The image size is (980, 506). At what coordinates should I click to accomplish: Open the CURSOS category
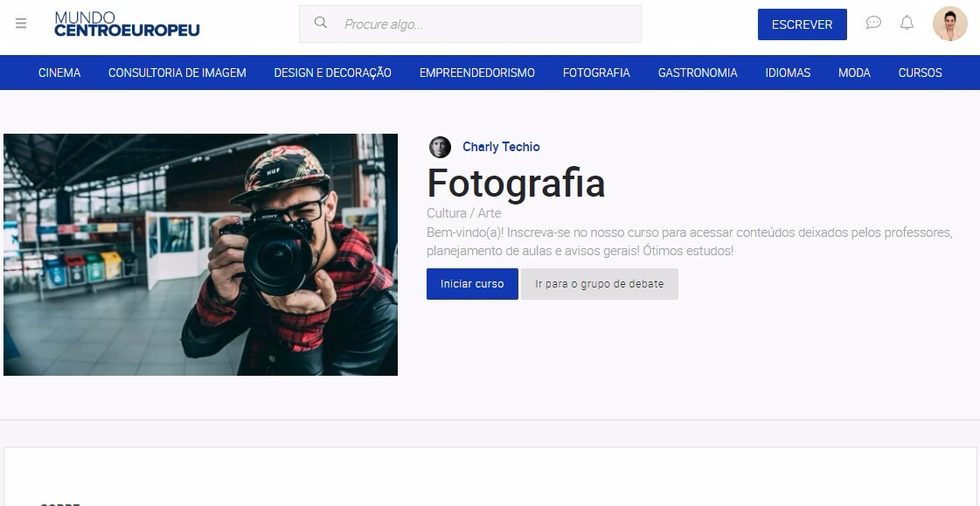tap(920, 73)
